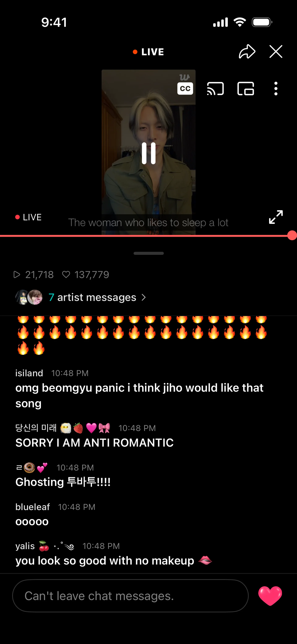Image resolution: width=297 pixels, height=644 pixels.
Task: Tap the artist avatar thumbnails
Action: 29,297
